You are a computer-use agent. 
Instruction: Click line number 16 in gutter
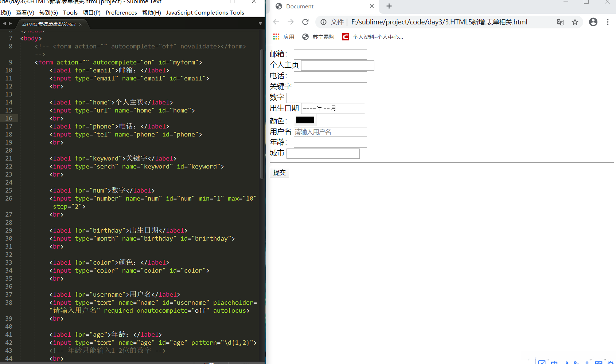pos(9,118)
